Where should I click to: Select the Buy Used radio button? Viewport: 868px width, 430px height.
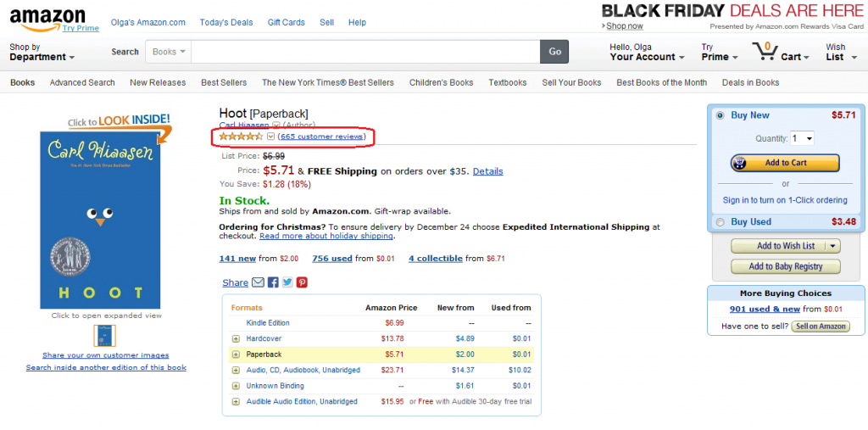(721, 222)
